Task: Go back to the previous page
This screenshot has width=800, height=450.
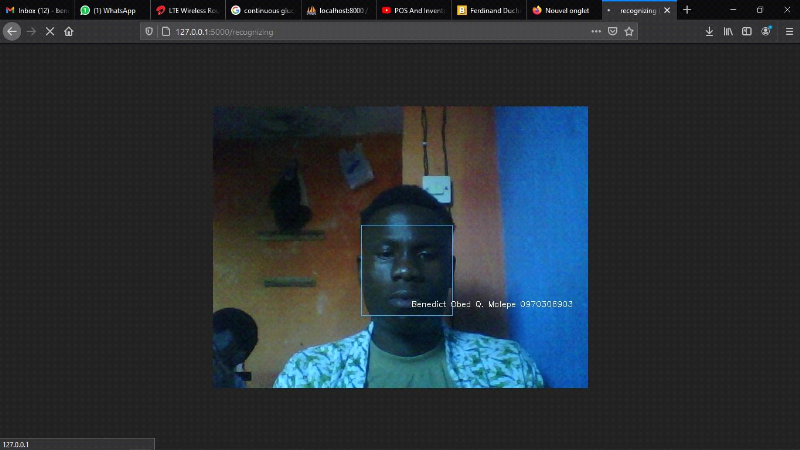Action: point(12,32)
